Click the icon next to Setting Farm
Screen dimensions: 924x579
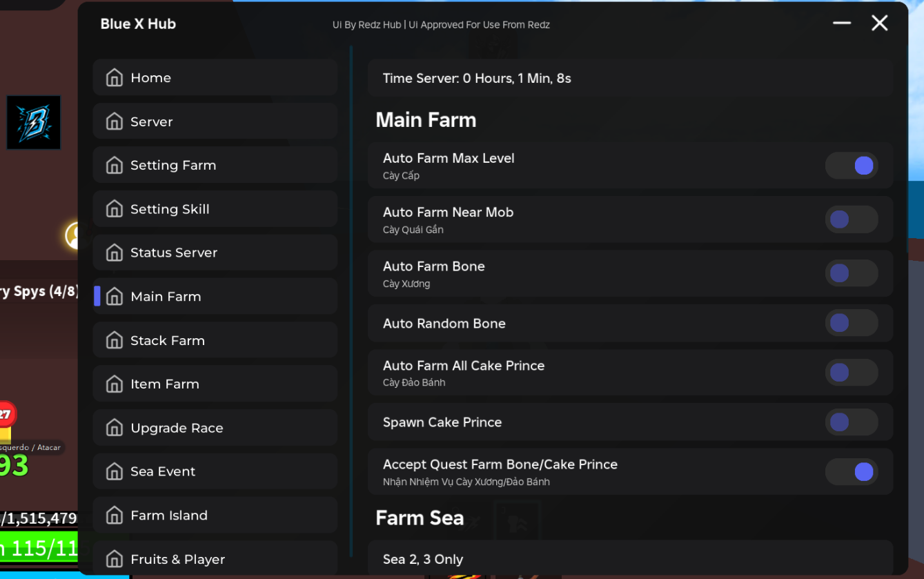(115, 165)
